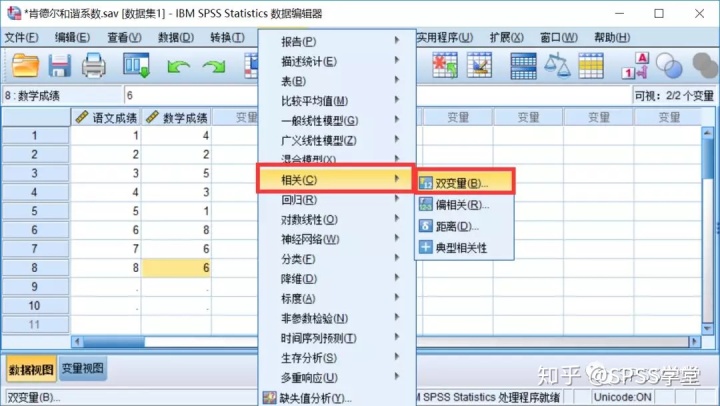Click the vertical scrollbar down arrow
The image size is (720, 406).
coord(707,328)
